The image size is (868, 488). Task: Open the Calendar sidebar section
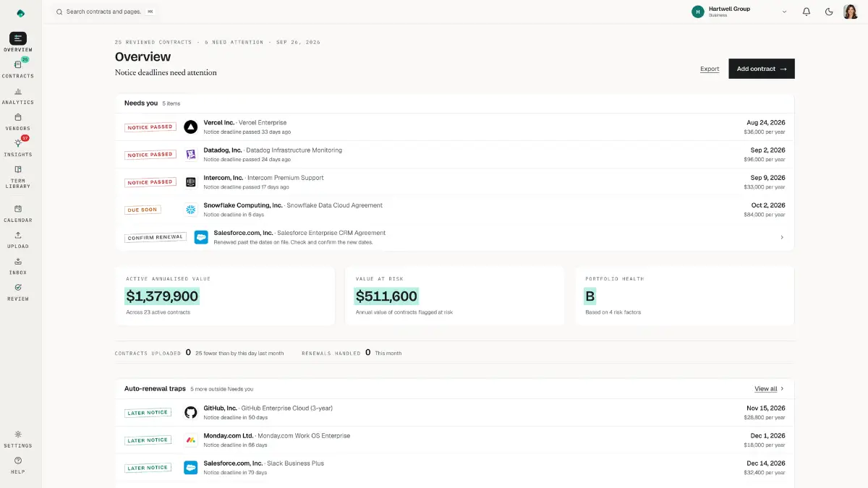pyautogui.click(x=18, y=213)
